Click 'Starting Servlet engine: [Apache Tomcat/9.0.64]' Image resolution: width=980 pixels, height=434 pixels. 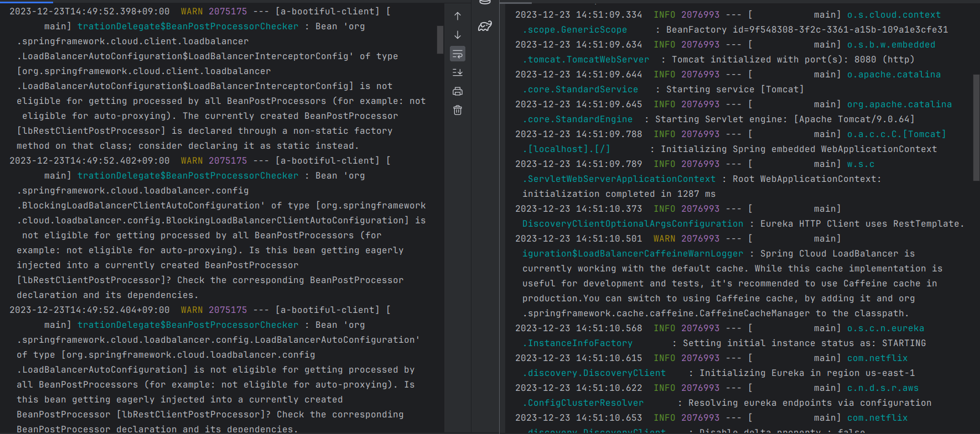tap(785, 119)
